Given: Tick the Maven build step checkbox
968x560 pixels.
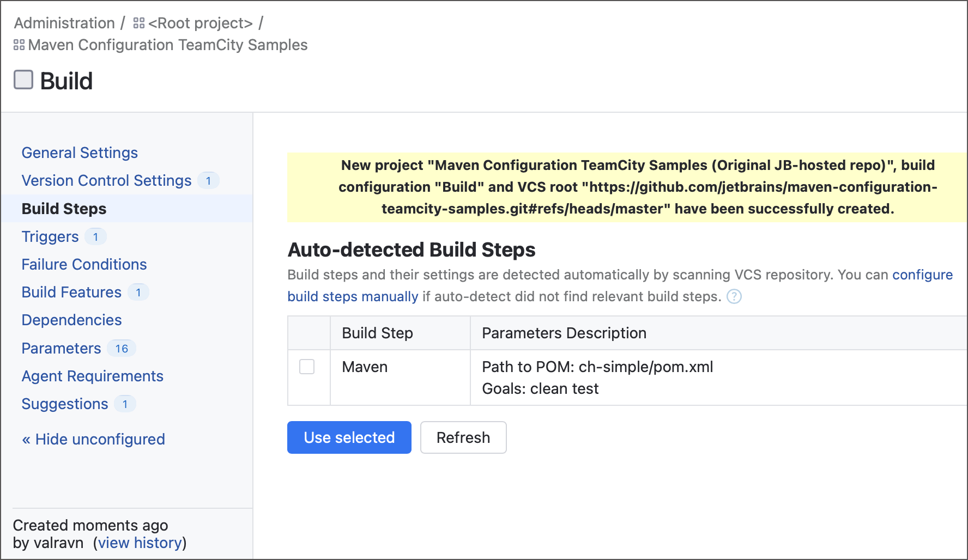Looking at the screenshot, I should [x=307, y=367].
